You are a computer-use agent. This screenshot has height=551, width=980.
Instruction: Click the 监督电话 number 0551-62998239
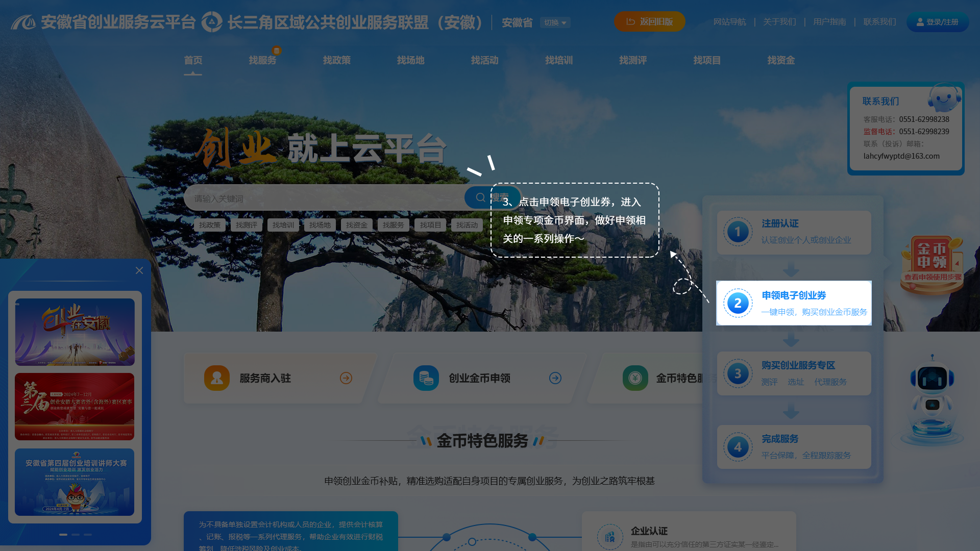coord(924,132)
